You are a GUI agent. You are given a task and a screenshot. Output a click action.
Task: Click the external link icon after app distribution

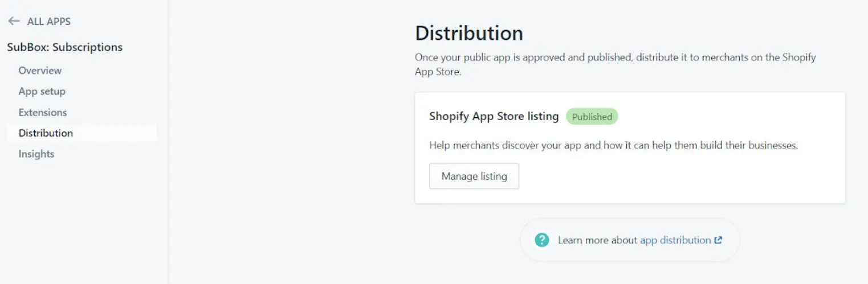718,240
